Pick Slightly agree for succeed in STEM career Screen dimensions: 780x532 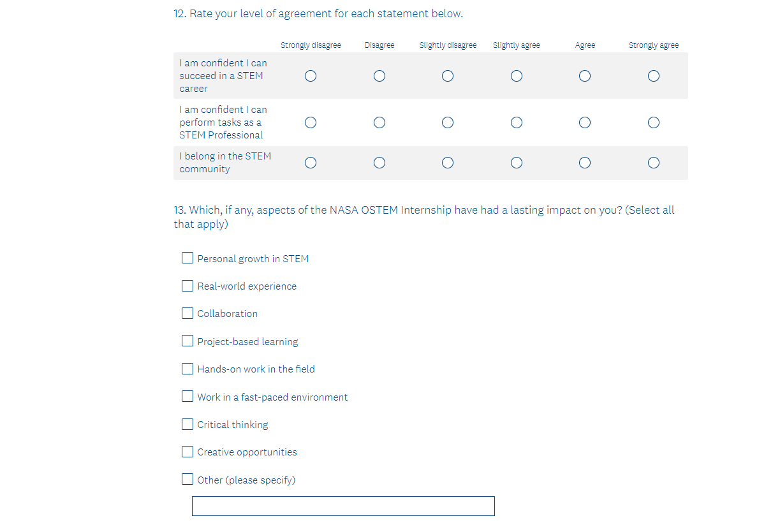tap(517, 76)
